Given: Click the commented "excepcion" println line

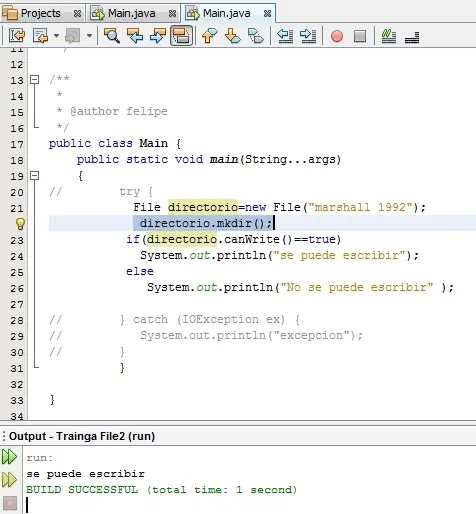Looking at the screenshot, I should pyautogui.click(x=251, y=335).
